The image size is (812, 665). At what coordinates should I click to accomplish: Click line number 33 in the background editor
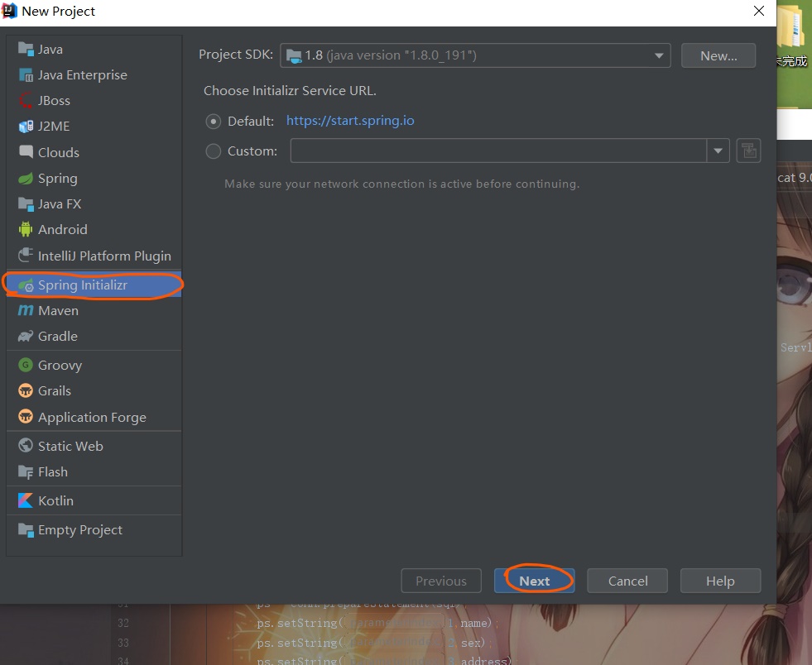(123, 643)
